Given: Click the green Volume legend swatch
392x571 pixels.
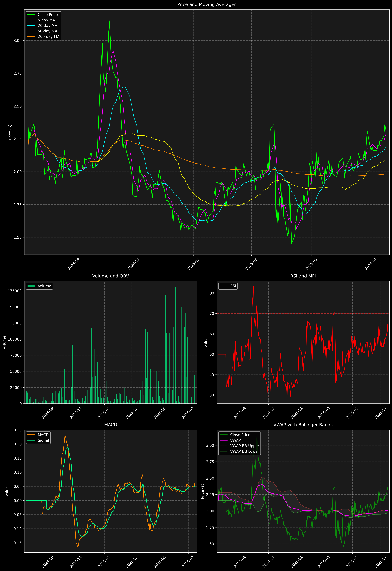Looking at the screenshot, I should (x=31, y=286).
